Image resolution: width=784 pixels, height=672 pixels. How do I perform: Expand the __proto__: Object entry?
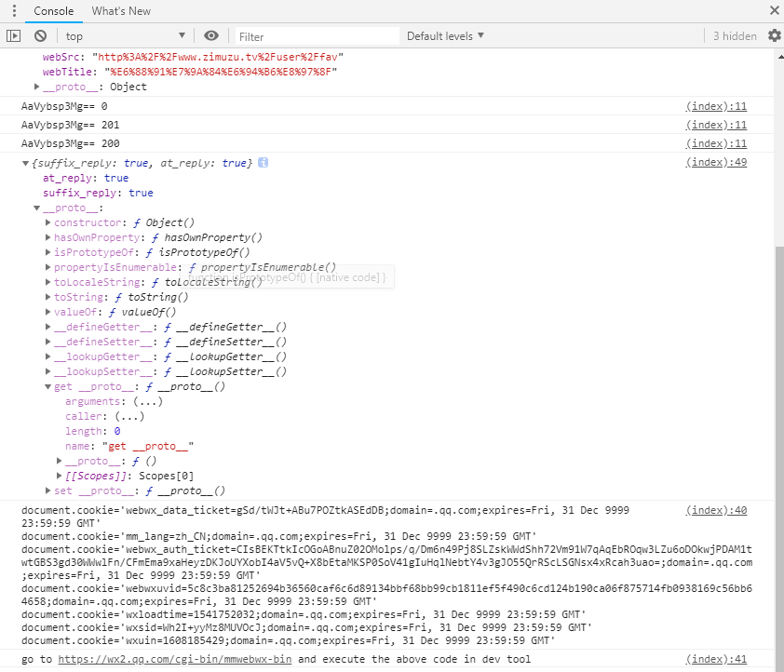[x=36, y=87]
